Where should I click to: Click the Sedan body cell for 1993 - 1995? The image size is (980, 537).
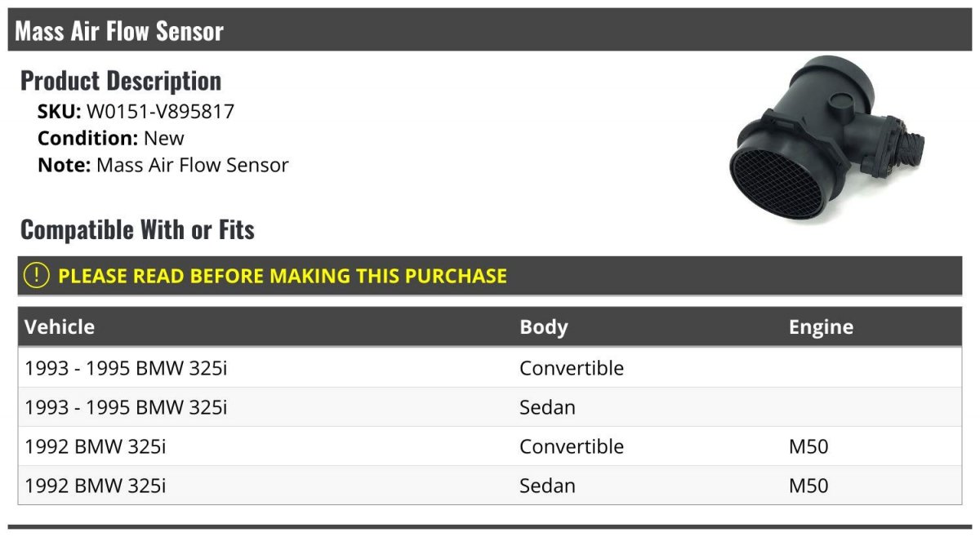[x=547, y=407]
